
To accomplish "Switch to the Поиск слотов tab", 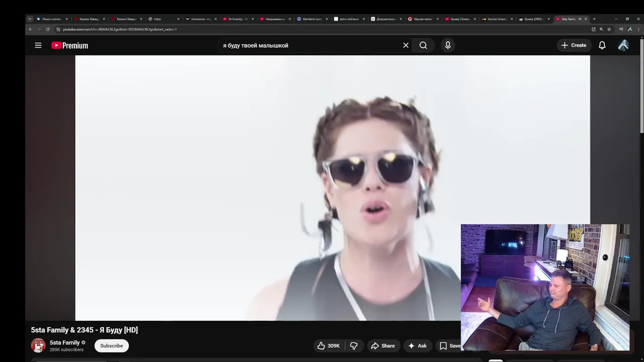I will (x=51, y=19).
